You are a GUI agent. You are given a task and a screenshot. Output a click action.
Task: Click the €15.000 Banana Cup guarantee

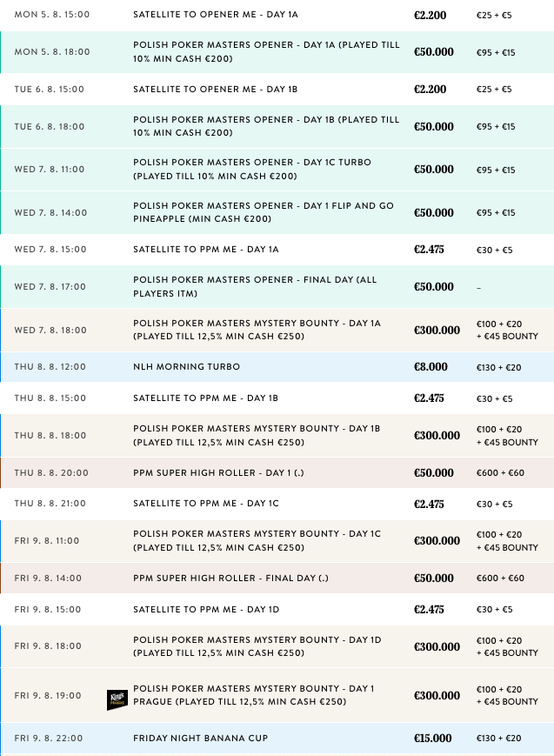433,739
